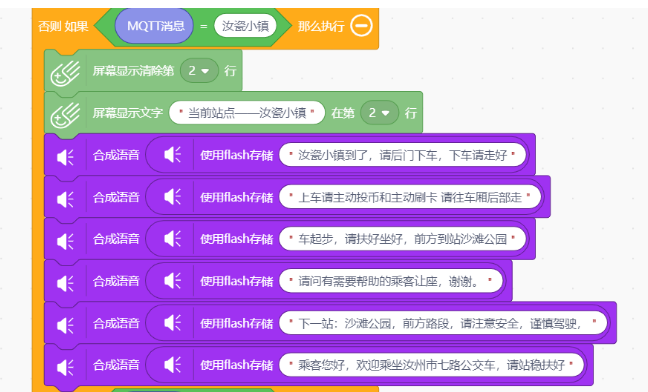Screen dimensions: 648x392
Task: Click 在第 label in display text block
Action: tap(343, 113)
